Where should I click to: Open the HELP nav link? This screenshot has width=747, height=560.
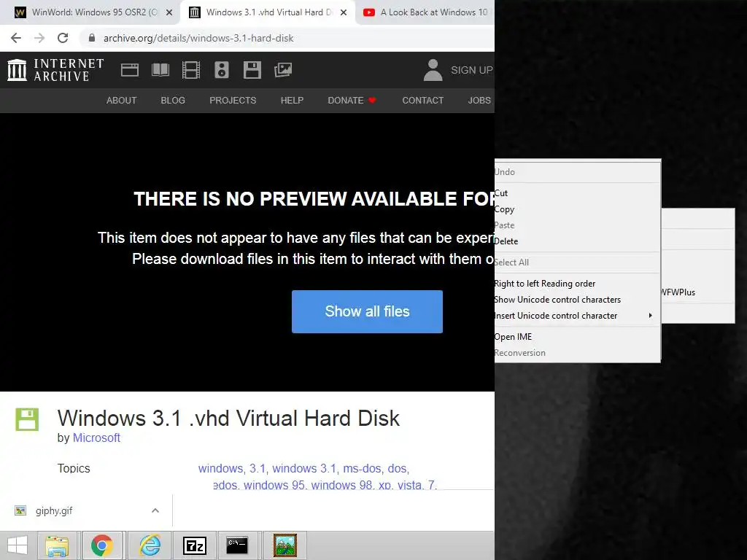coord(292,101)
